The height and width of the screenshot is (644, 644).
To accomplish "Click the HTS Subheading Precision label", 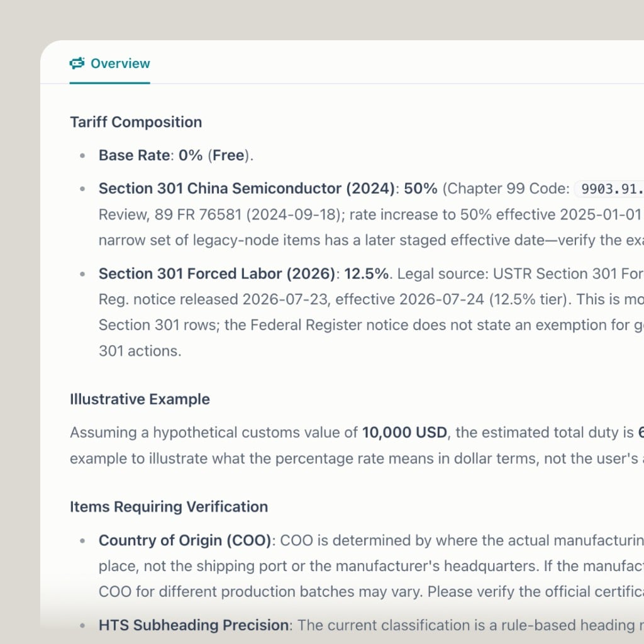I will point(194,625).
